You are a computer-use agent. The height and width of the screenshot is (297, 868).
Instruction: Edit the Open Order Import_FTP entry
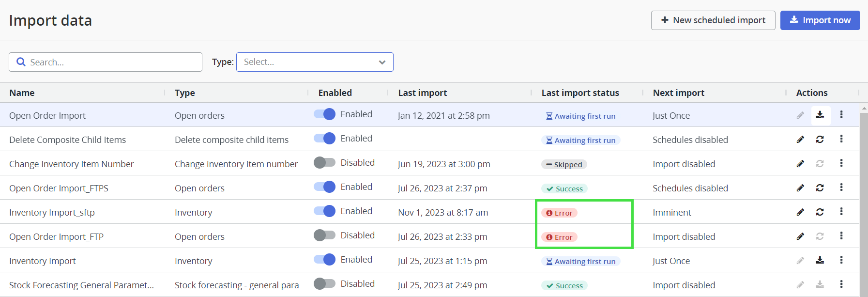point(800,236)
